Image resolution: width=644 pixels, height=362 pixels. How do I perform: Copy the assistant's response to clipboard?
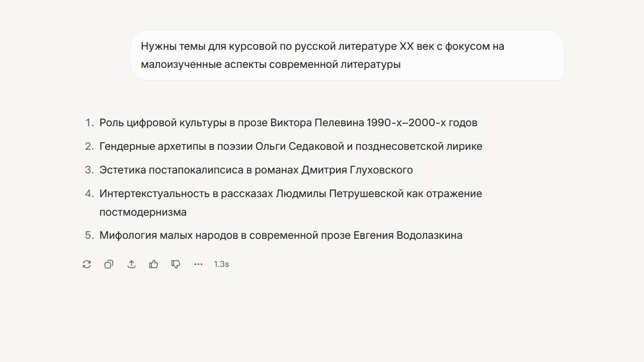[x=109, y=264]
